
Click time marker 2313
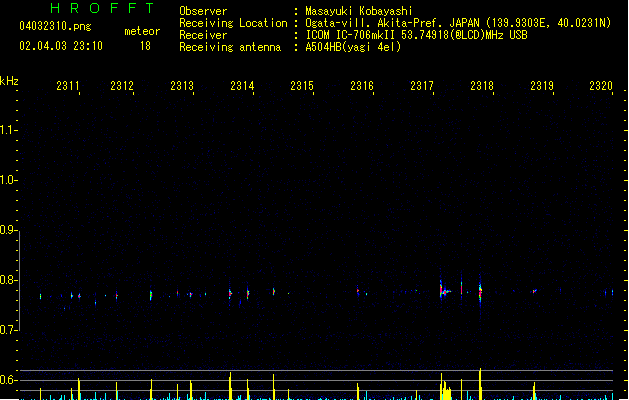pos(182,86)
